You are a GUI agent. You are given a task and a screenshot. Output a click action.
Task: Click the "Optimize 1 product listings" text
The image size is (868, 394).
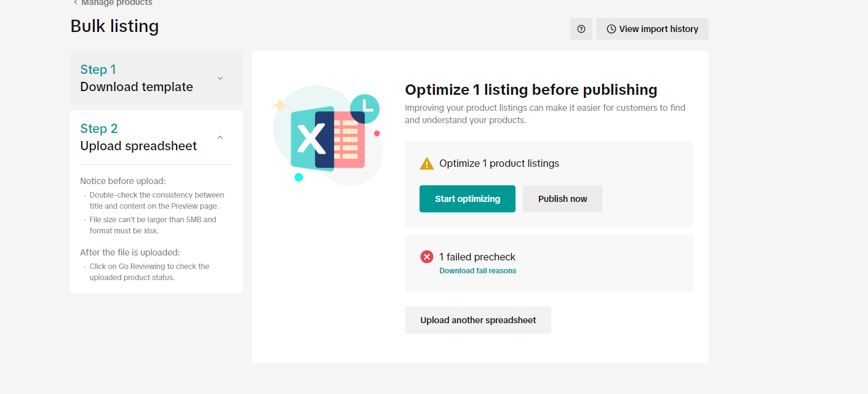(499, 164)
